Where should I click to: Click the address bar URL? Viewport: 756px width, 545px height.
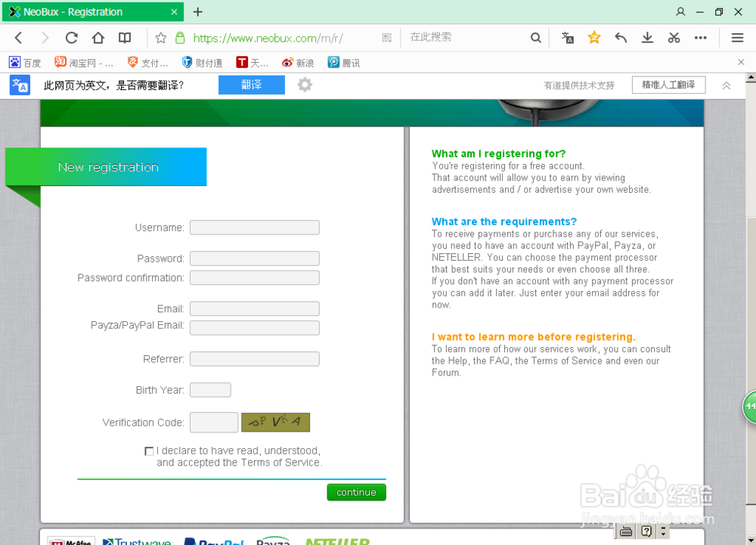point(268,38)
